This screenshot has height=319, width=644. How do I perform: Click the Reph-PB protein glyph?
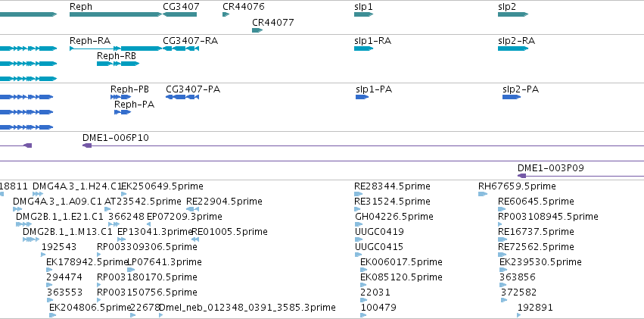coord(121,96)
